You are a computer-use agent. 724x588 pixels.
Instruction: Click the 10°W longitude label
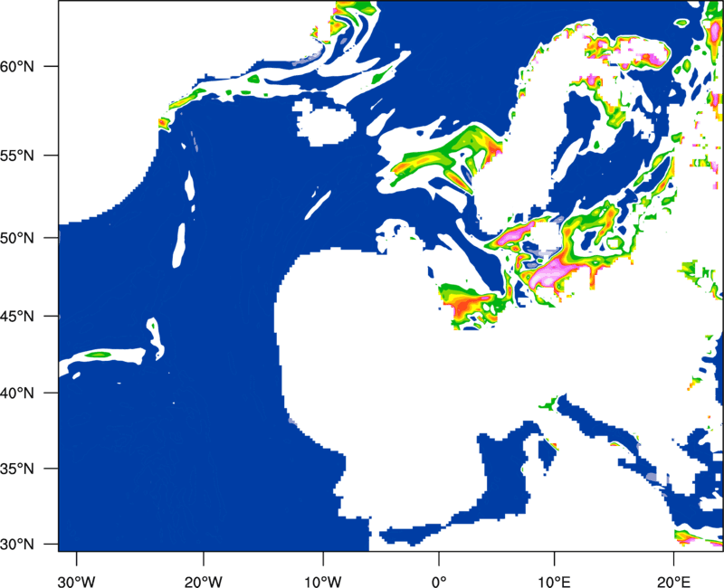coord(323,582)
